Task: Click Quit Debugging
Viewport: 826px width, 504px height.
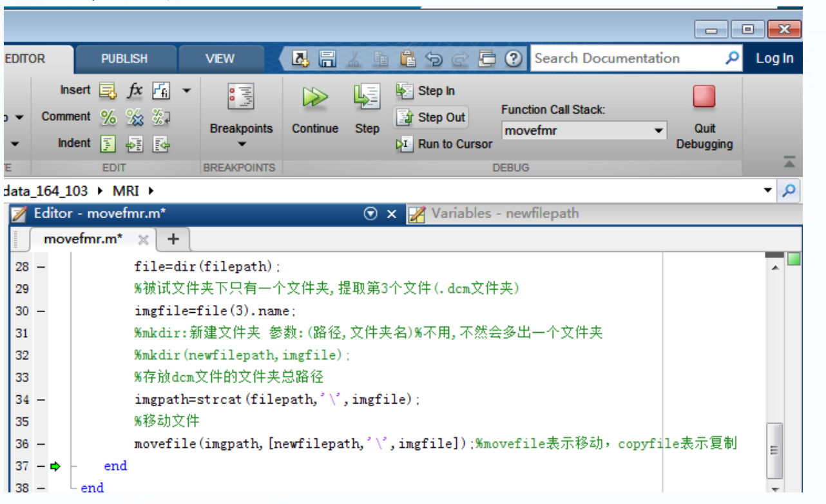Action: pos(704,118)
